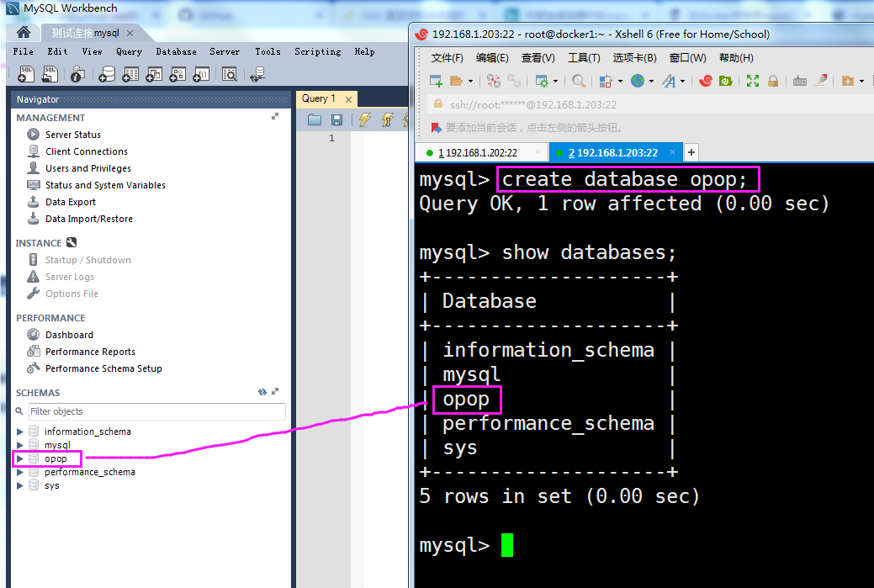Viewport: 874px width, 588px height.
Task: Open a script file in Query 1 editor
Action: 315,119
